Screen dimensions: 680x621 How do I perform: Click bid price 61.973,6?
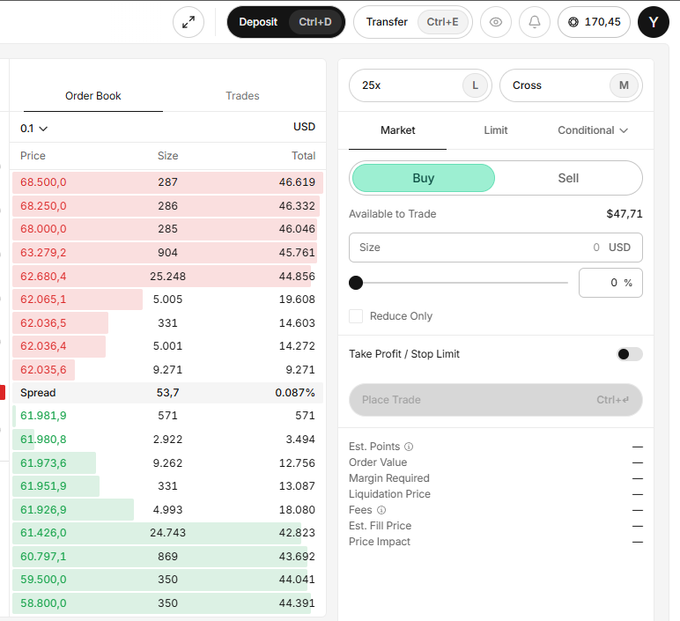43,463
